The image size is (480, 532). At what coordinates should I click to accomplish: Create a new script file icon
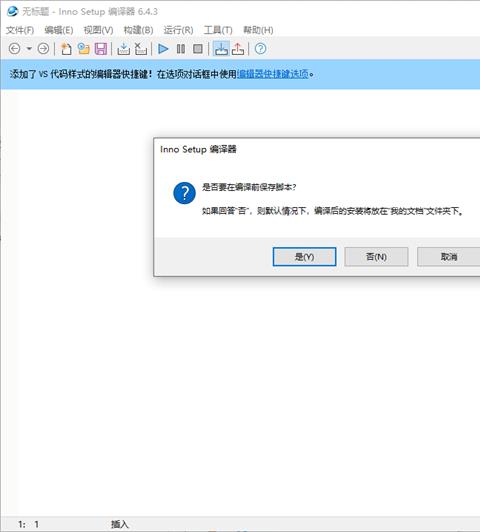click(x=66, y=49)
